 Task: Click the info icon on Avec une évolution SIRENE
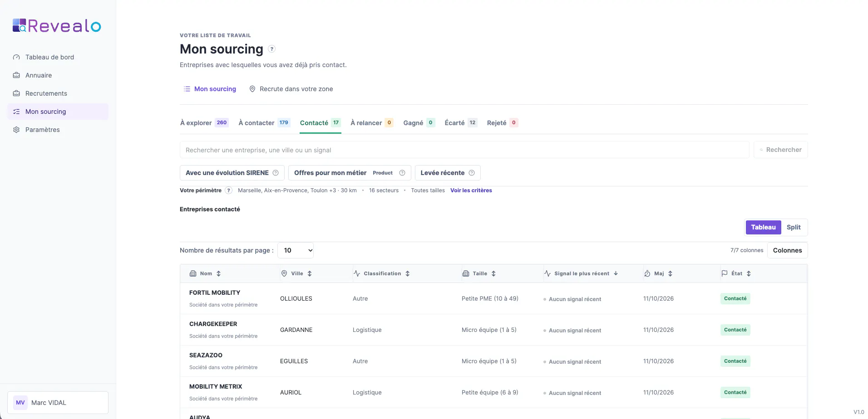pyautogui.click(x=276, y=173)
